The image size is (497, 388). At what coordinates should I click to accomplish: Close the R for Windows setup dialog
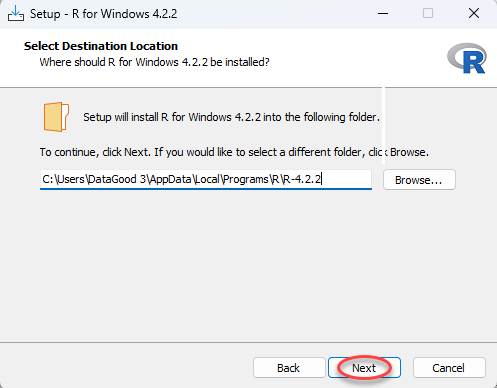[x=474, y=14]
